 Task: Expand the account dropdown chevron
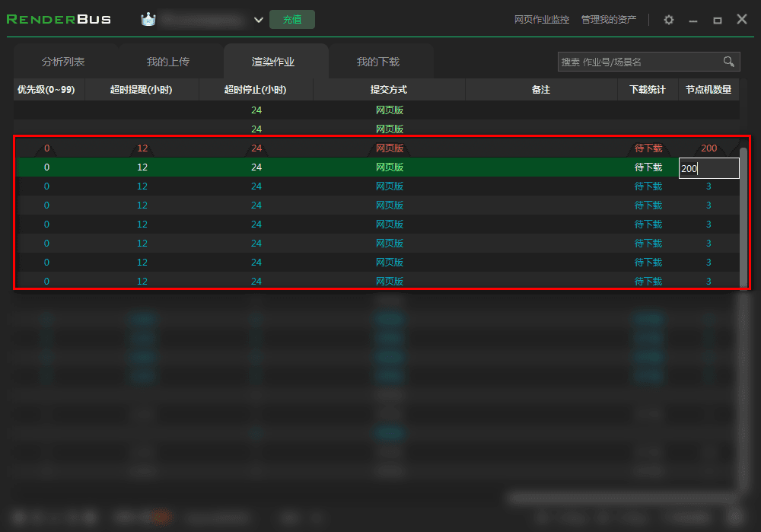tap(259, 20)
